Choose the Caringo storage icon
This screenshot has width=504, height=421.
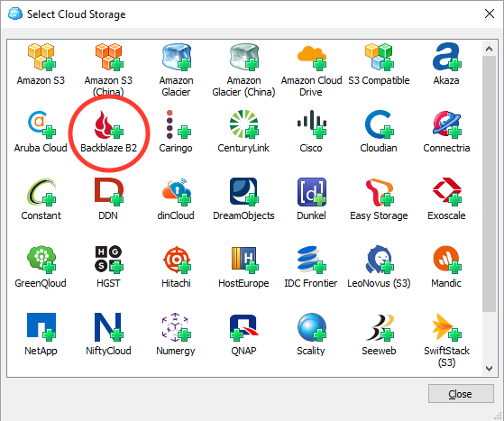[x=176, y=124]
